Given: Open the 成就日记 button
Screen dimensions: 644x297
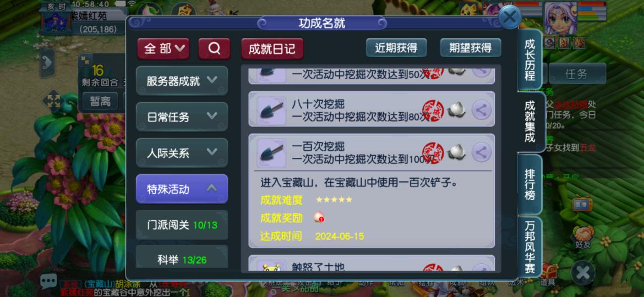Looking at the screenshot, I should tap(272, 49).
